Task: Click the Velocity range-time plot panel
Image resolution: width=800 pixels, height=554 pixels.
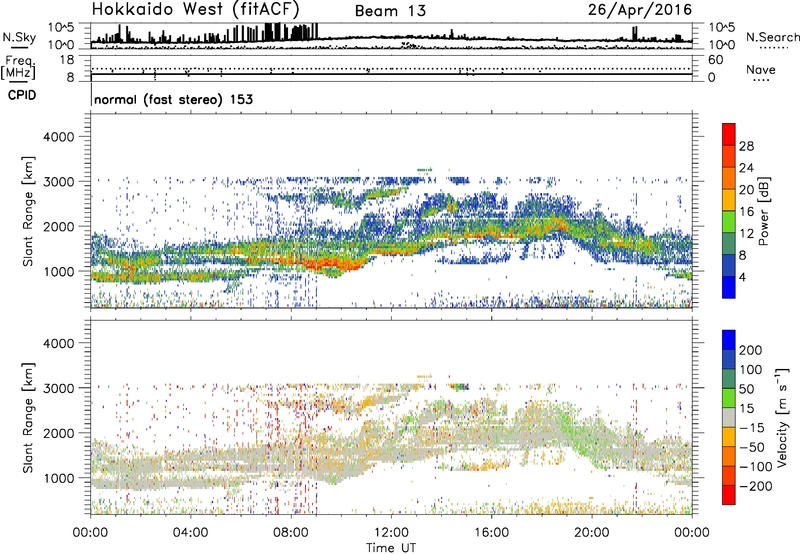Action: pyautogui.click(x=391, y=417)
